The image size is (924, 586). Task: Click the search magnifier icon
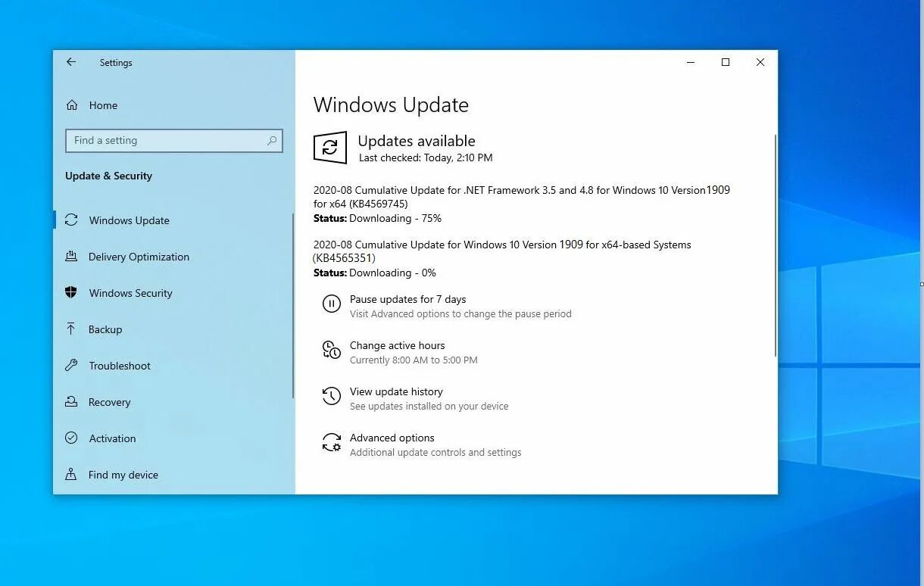click(x=272, y=140)
